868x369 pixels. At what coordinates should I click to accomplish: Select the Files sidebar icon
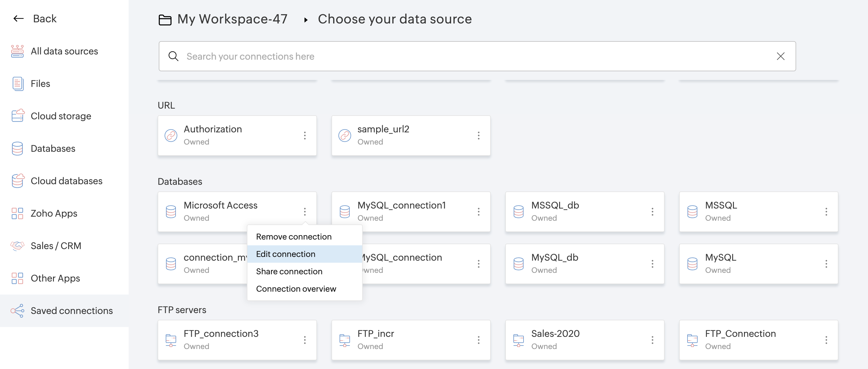pos(17,84)
